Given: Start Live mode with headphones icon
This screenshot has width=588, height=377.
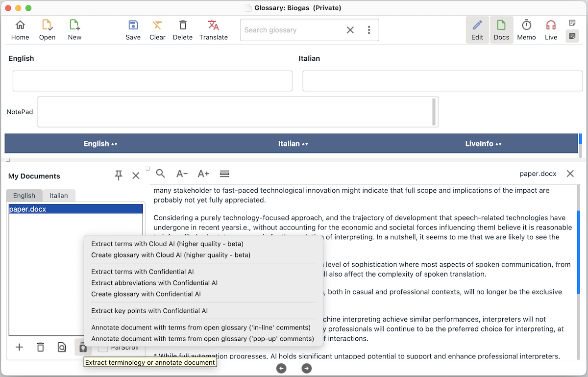Looking at the screenshot, I should 551,30.
